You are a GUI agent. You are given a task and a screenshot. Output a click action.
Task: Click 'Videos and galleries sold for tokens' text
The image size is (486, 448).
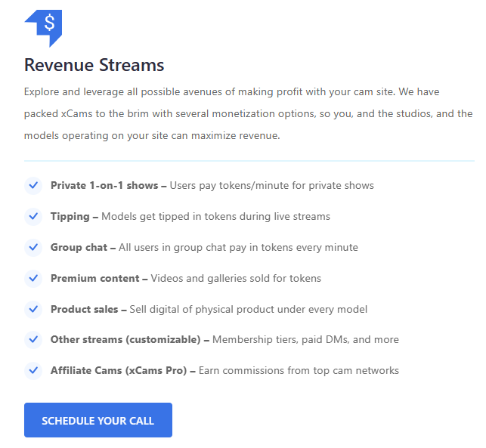pos(236,279)
